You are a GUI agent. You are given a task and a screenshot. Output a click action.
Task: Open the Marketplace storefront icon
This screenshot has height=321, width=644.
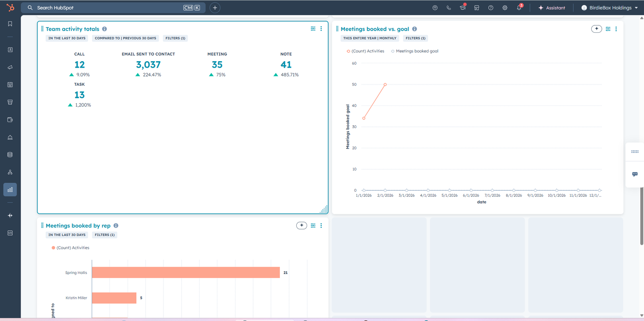coord(477,8)
